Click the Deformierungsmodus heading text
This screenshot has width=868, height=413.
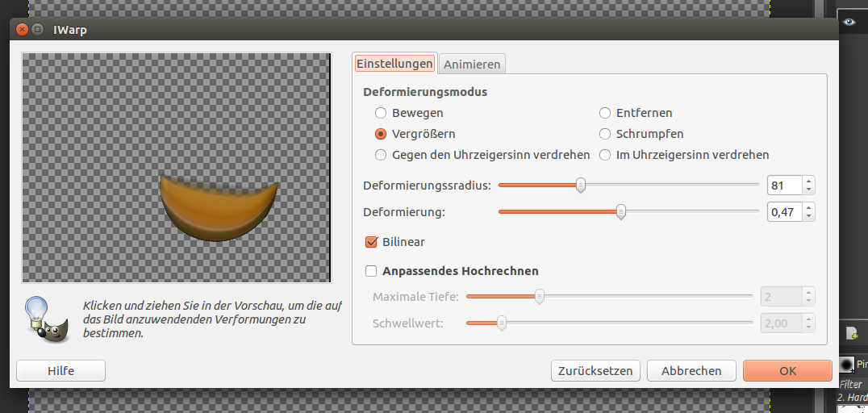[425, 92]
